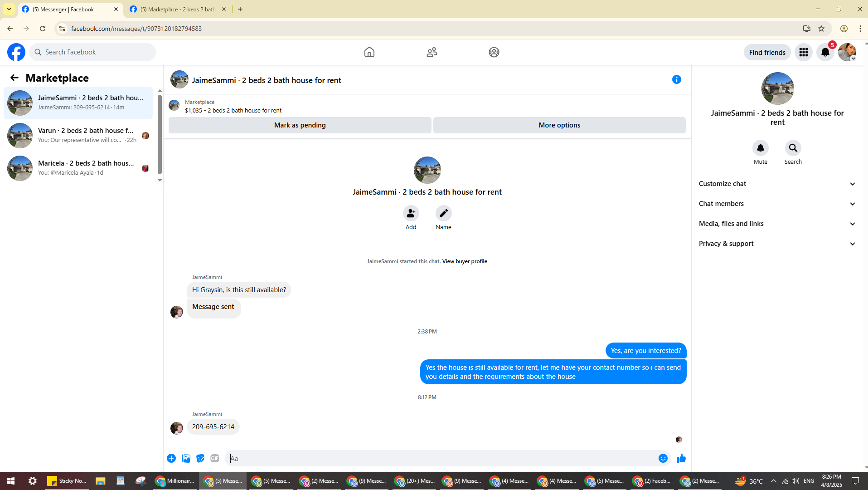
Task: Open the Varun conversation in list
Action: (x=78, y=135)
